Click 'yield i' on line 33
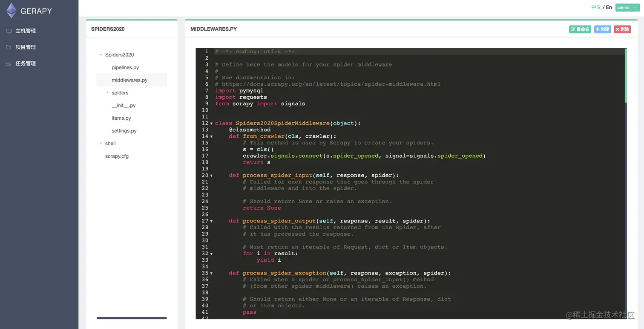 coord(269,260)
